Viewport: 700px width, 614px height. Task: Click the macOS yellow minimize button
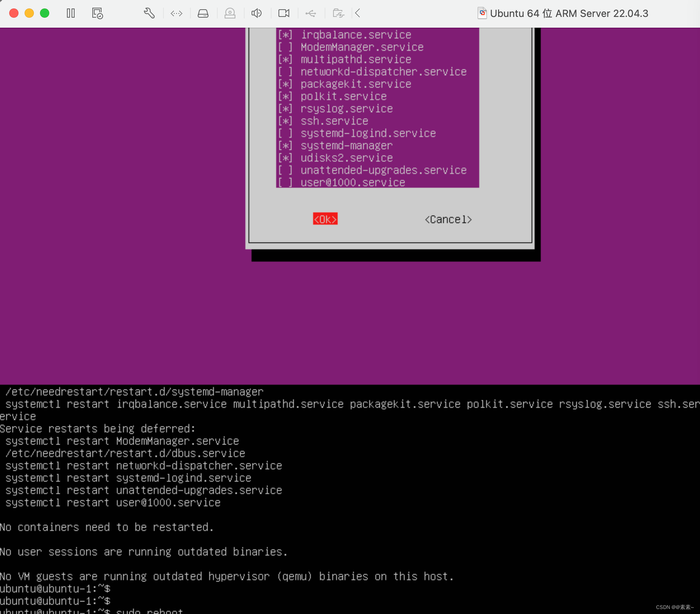coord(29,13)
